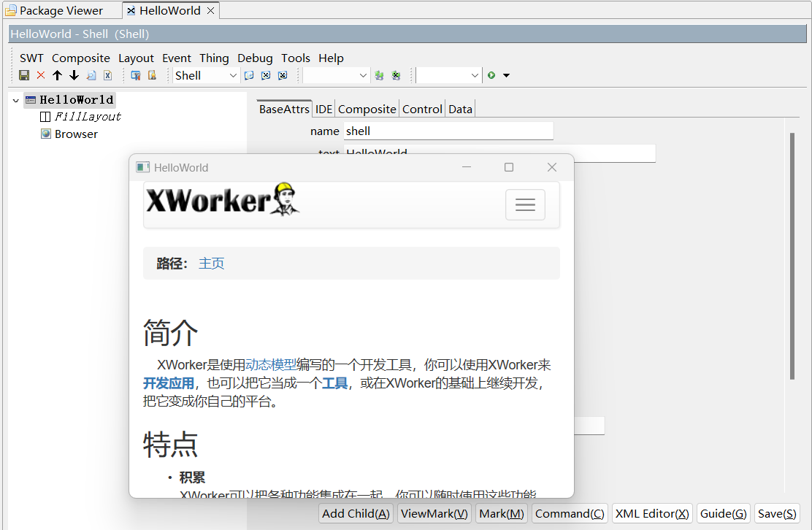This screenshot has width=812, height=530.
Task: Open the Debug menu
Action: pyautogui.click(x=255, y=58)
